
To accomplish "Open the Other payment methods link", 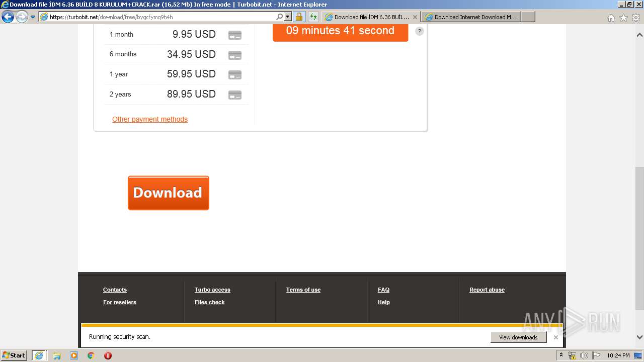I will (150, 119).
